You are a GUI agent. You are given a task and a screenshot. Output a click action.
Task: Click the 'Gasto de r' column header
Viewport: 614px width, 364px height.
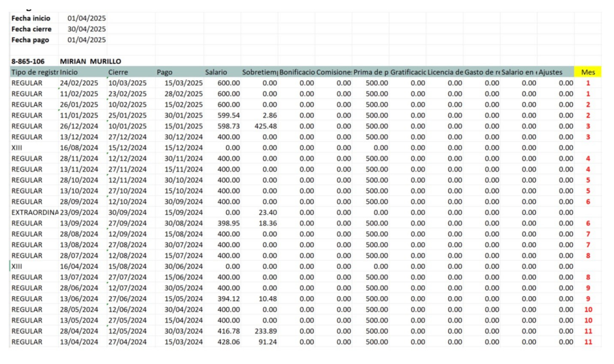[482, 72]
